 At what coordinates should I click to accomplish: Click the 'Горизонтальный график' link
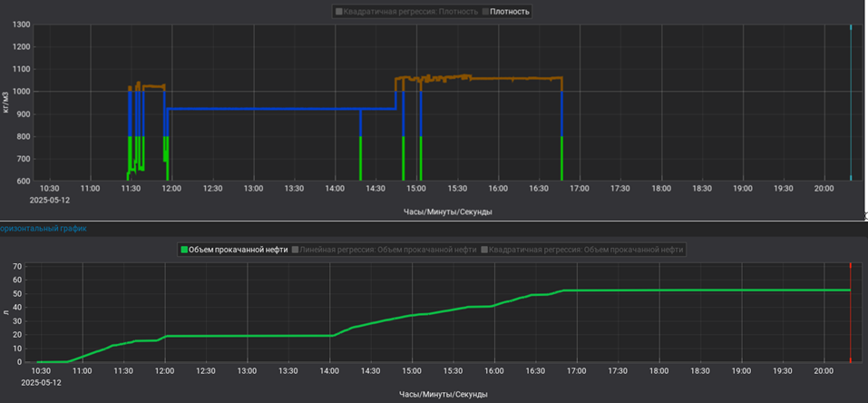click(x=44, y=229)
